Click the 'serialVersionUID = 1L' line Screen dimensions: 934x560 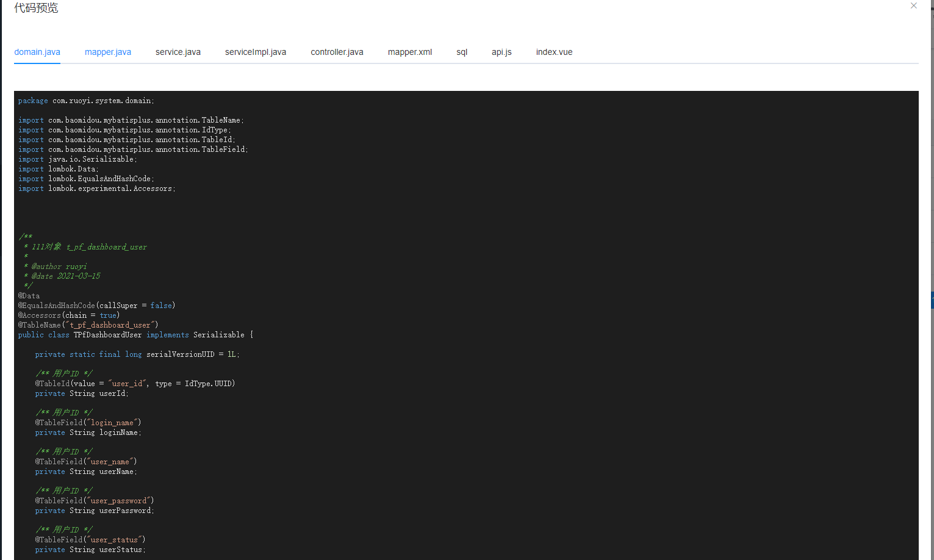click(137, 354)
